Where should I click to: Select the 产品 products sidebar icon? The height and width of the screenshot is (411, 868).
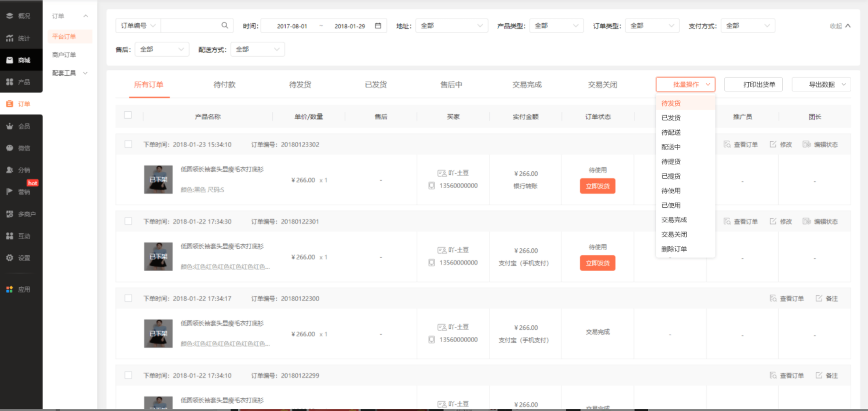(10, 82)
